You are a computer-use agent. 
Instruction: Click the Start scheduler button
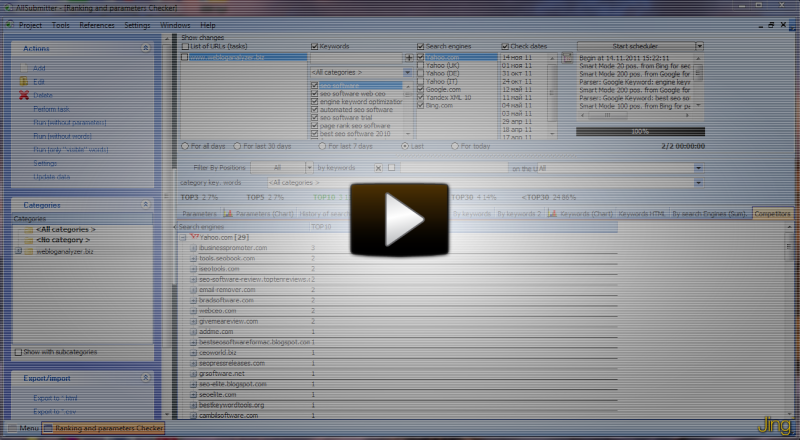coord(634,46)
